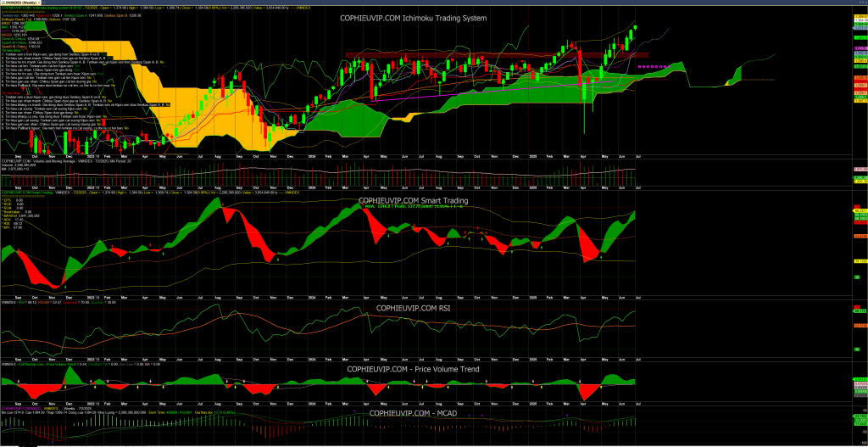This screenshot has width=868, height=447.
Task: Click the EPS value in Smart Trading
Action: click(19, 200)
